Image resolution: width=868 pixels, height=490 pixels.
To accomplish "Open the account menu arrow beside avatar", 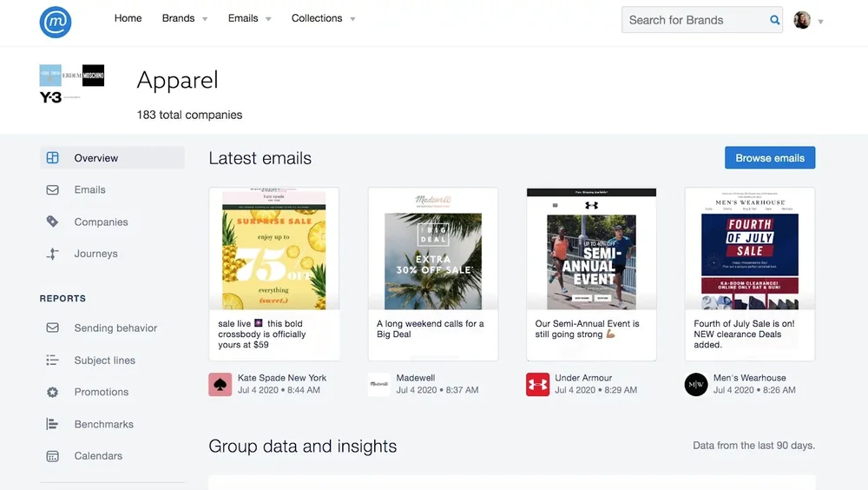I will (820, 22).
